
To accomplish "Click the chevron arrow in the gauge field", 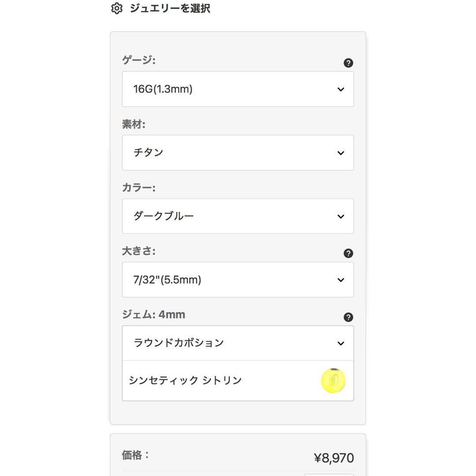I will (x=341, y=89).
